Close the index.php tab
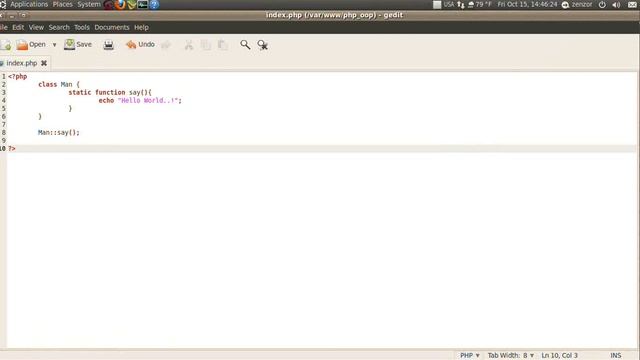 [x=44, y=63]
